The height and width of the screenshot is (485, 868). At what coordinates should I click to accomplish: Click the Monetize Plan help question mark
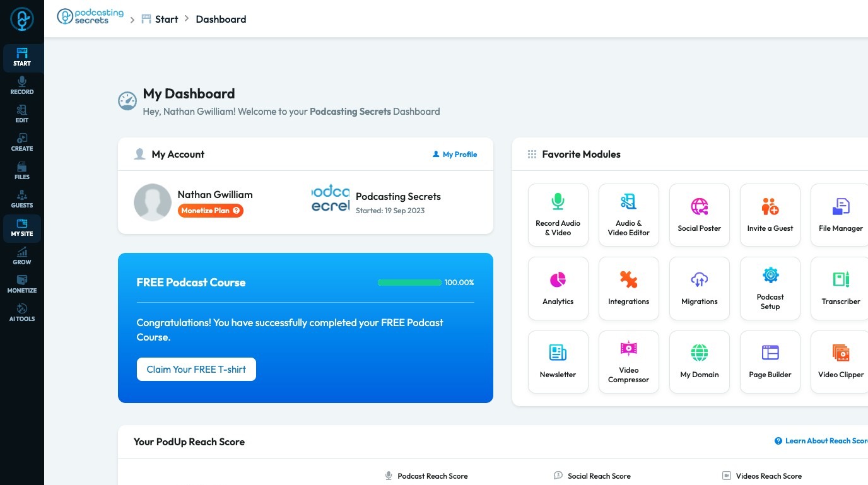(x=237, y=211)
